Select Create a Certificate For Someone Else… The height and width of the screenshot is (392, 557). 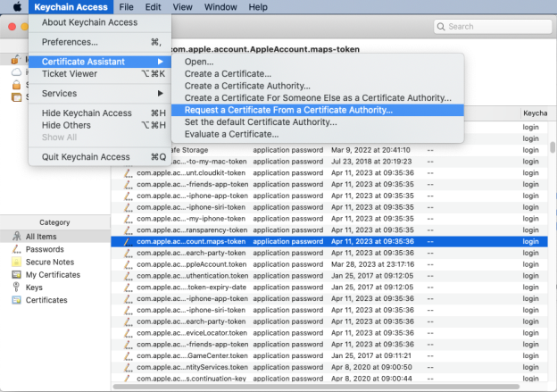[318, 97]
